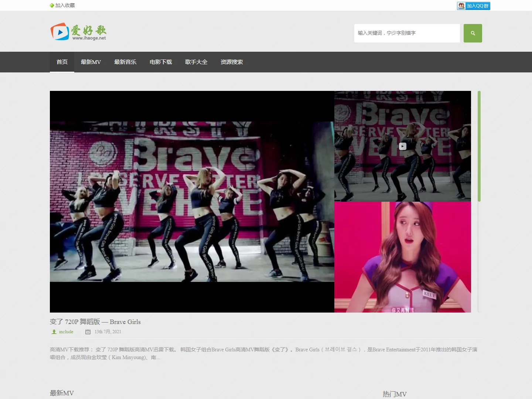
Task: Click the 爱好歌 site logo
Action: click(x=78, y=31)
